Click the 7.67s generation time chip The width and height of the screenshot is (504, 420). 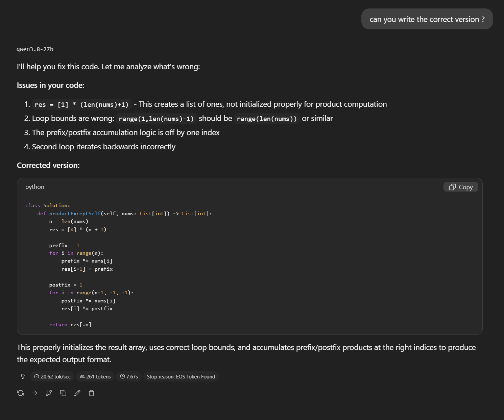point(129,376)
